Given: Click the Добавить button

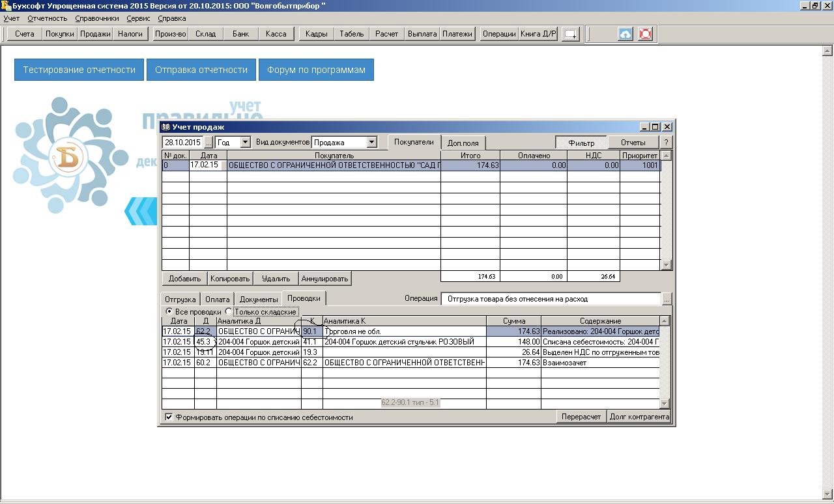Looking at the screenshot, I should (x=184, y=279).
